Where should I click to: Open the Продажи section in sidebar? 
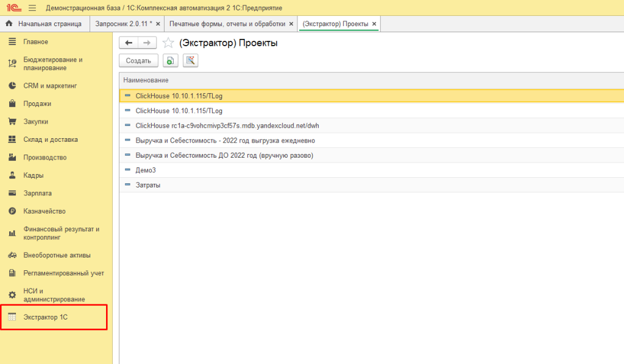click(37, 103)
